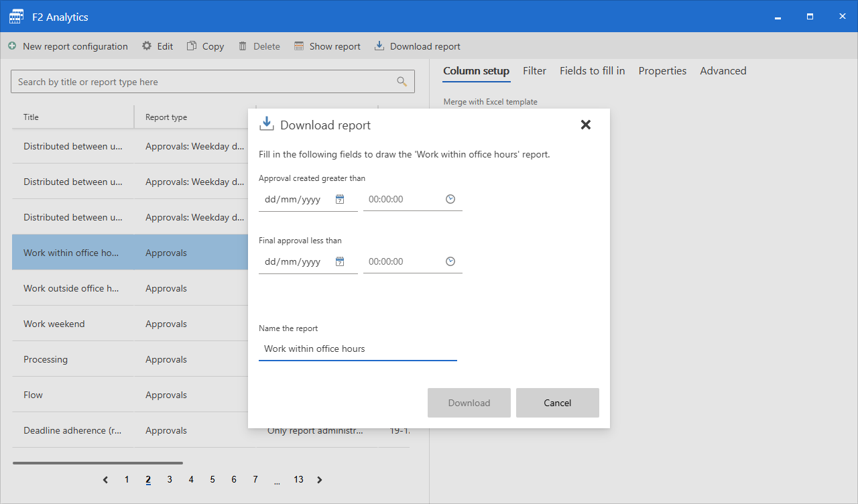Go to page 1 of reports

(x=127, y=480)
